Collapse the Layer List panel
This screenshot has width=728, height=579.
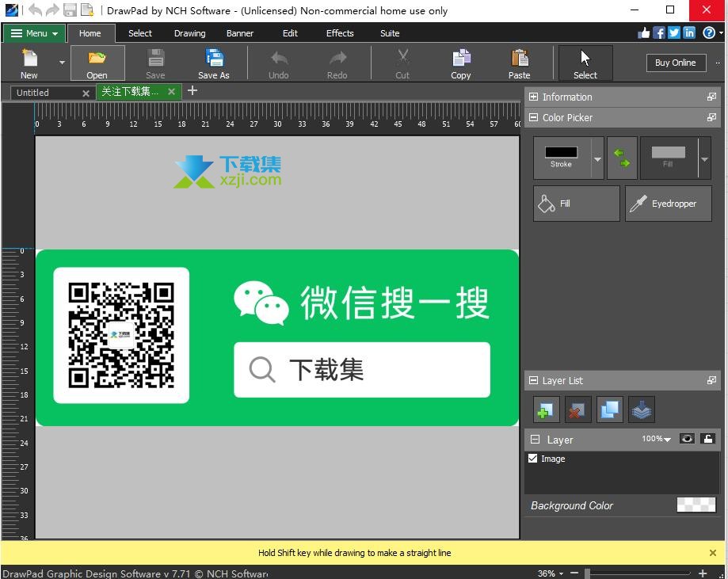click(x=533, y=381)
